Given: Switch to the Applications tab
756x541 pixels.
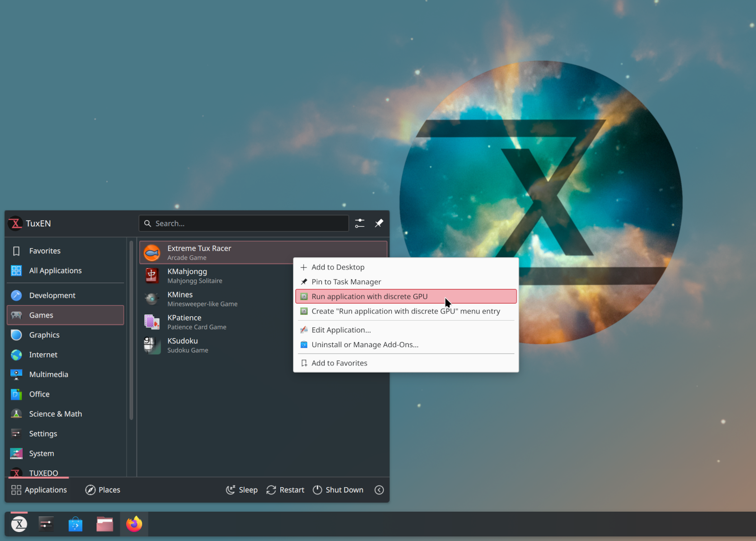Looking at the screenshot, I should point(39,490).
